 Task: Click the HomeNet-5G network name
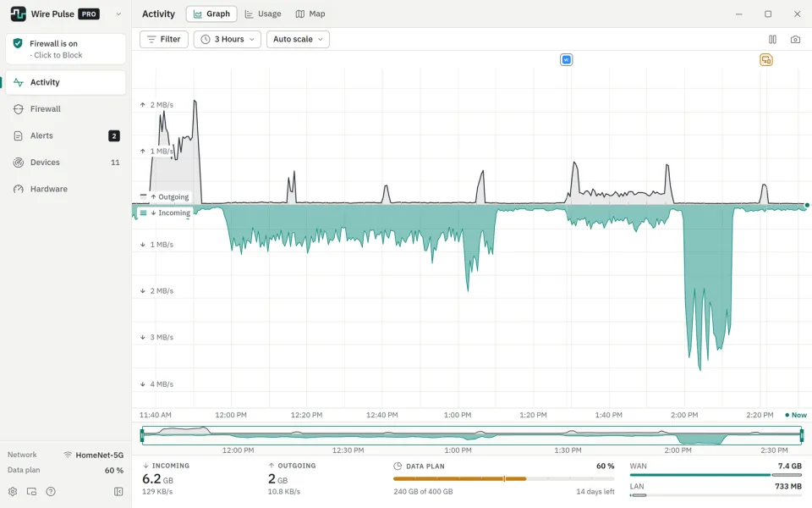[x=100, y=456]
